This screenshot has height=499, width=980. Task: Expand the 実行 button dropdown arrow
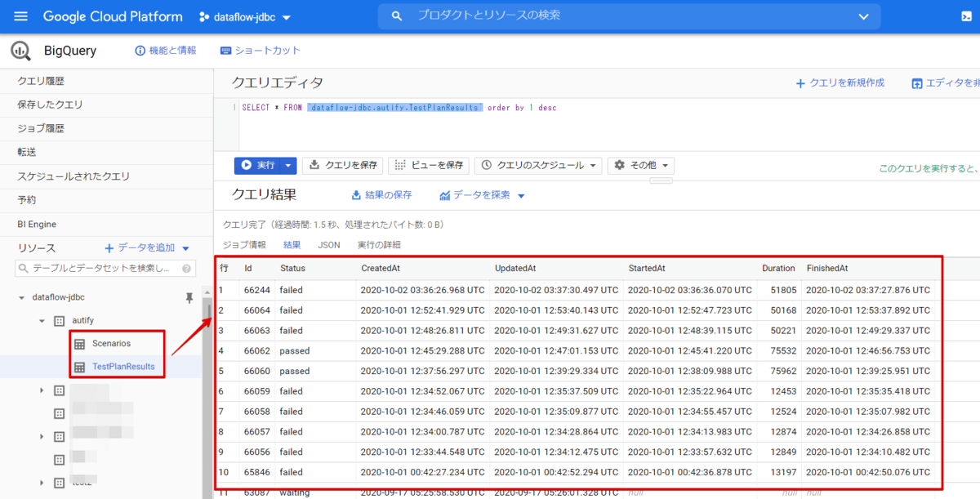click(x=288, y=165)
